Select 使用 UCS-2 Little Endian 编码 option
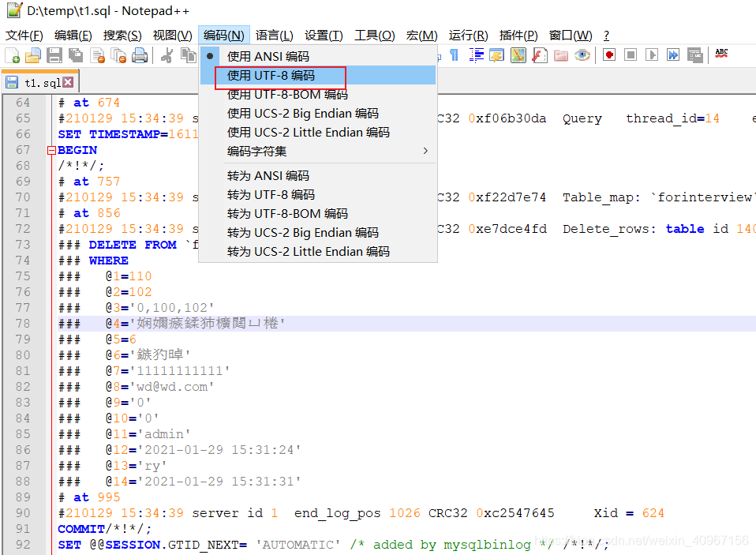 318,132
